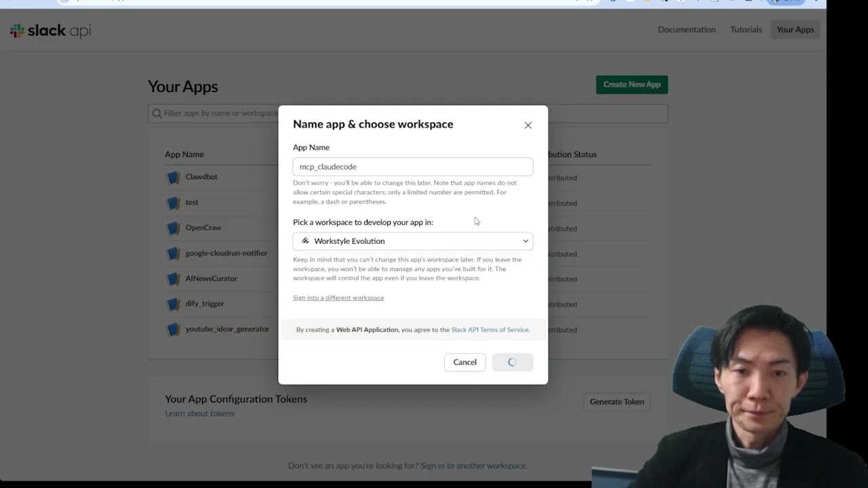Image resolution: width=868 pixels, height=488 pixels.
Task: Open the google-cloudrun-notifier app icon
Action: (x=174, y=253)
